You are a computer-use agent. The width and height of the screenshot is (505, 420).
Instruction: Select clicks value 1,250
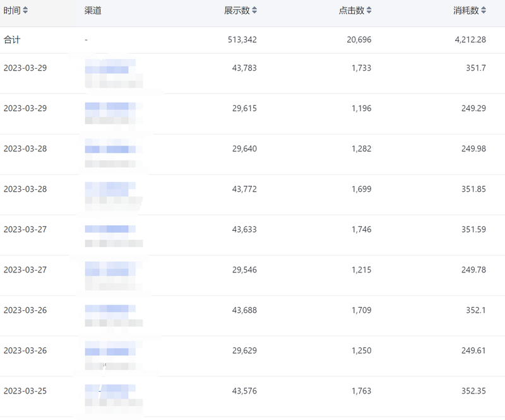tap(361, 351)
